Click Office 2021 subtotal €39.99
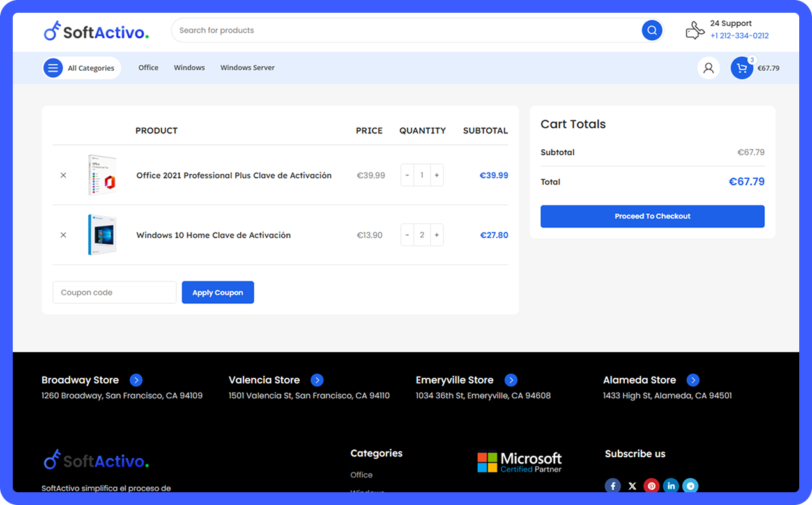 (494, 176)
